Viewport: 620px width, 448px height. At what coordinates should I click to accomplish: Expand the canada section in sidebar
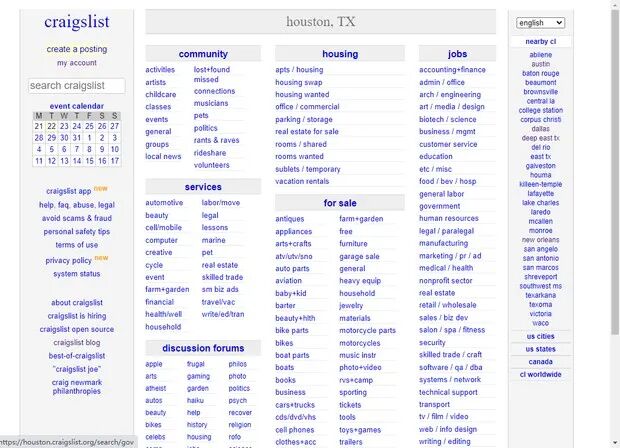540,362
